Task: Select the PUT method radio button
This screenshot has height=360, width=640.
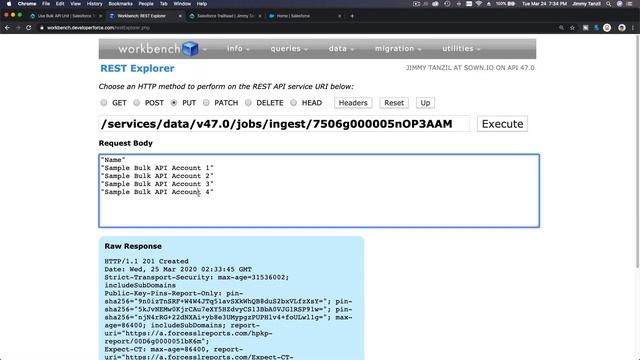Action: pyautogui.click(x=174, y=102)
